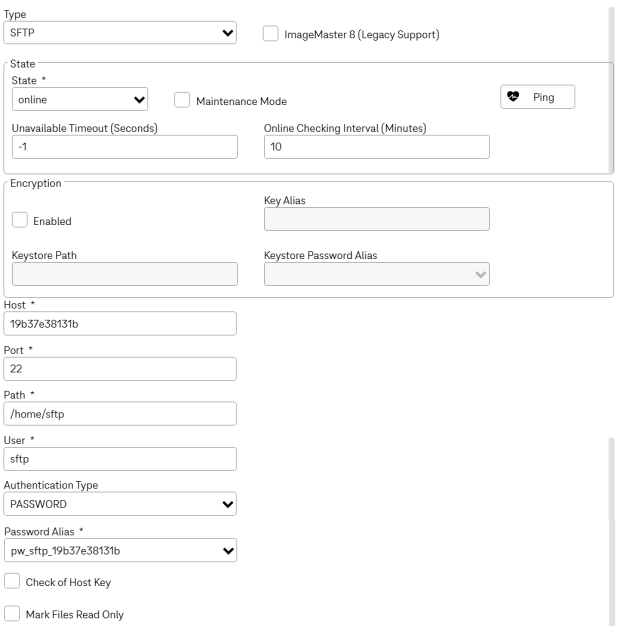This screenshot has height=626, width=617.
Task: Open the State dropdown set to online
Action: pyautogui.click(x=80, y=99)
